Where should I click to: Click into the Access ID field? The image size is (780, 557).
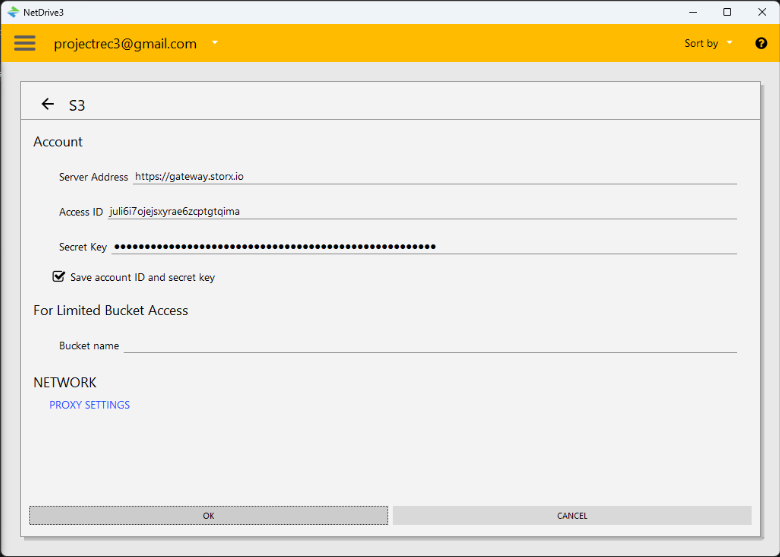422,211
